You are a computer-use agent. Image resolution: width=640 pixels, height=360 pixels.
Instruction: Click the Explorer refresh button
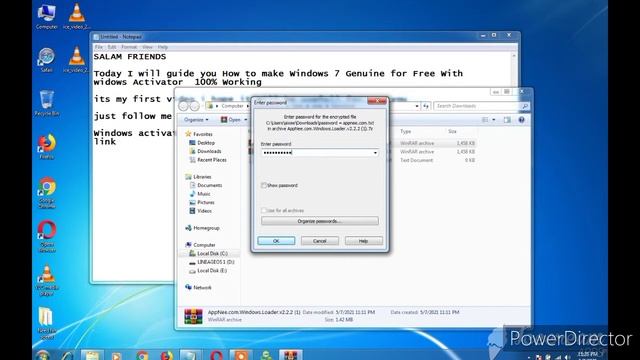[426, 106]
